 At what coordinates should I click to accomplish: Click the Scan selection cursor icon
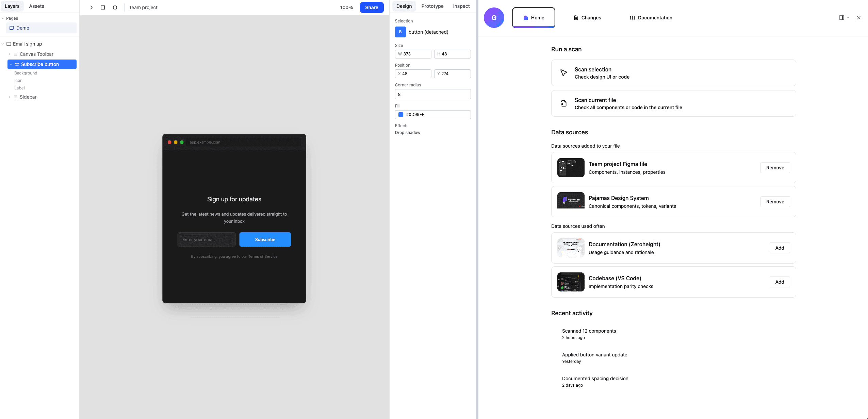[x=563, y=73]
